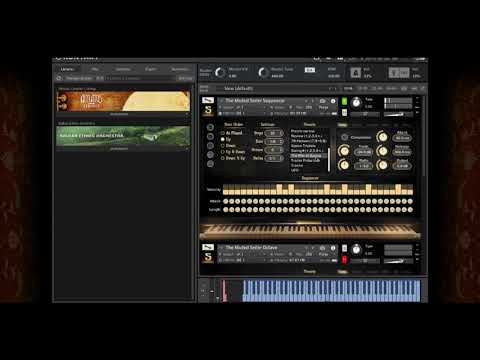Adjust the volume slider of Setar Octave
The height and width of the screenshot is (360, 480).
pos(398,261)
